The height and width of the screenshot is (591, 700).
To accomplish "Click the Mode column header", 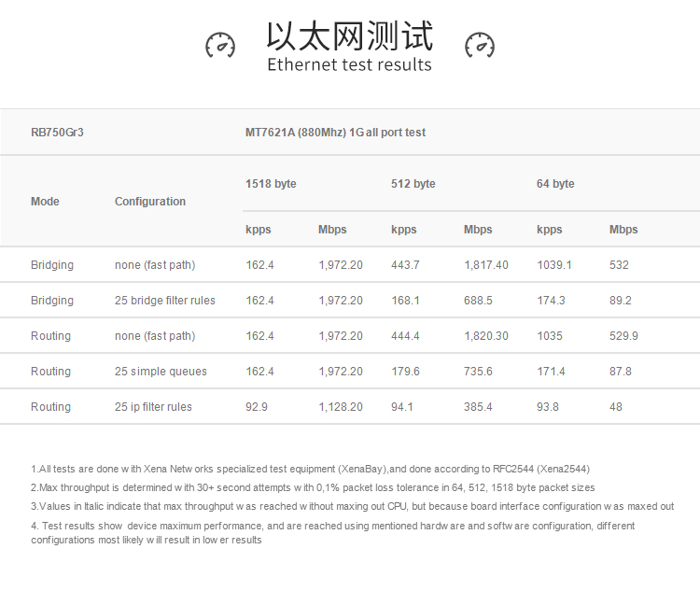I will click(x=45, y=202).
